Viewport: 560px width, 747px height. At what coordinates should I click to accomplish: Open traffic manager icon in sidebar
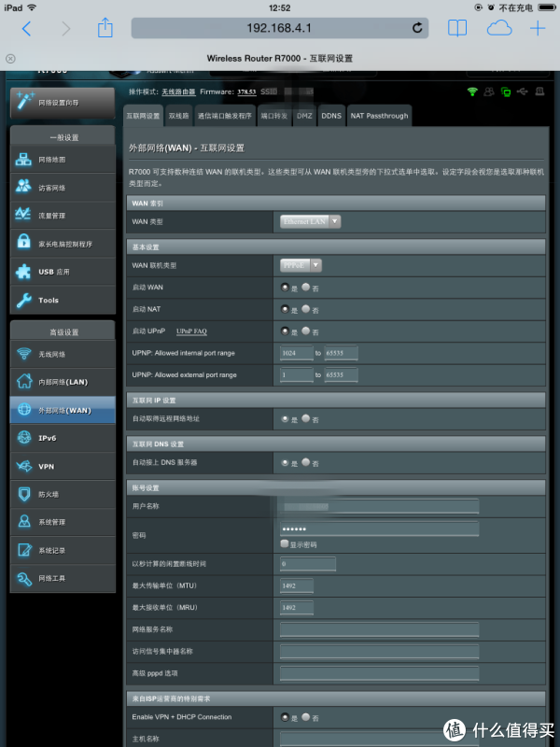(x=23, y=215)
